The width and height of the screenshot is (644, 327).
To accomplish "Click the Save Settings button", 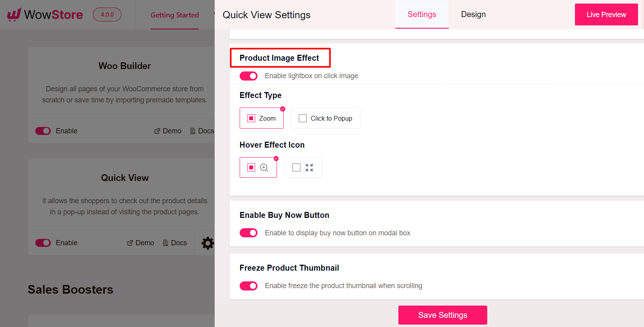I will tap(442, 315).
